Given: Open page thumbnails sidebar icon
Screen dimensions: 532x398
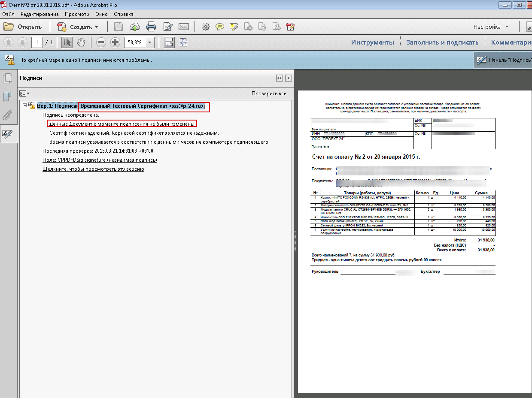Looking at the screenshot, I should point(7,78).
